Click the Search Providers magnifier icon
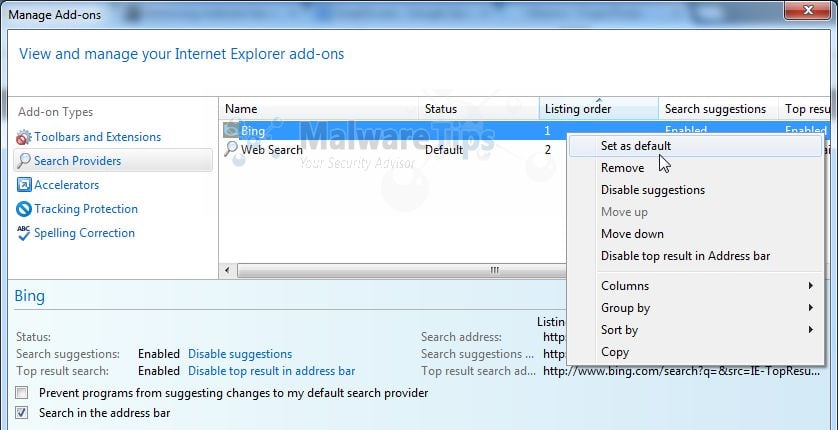 pos(24,161)
